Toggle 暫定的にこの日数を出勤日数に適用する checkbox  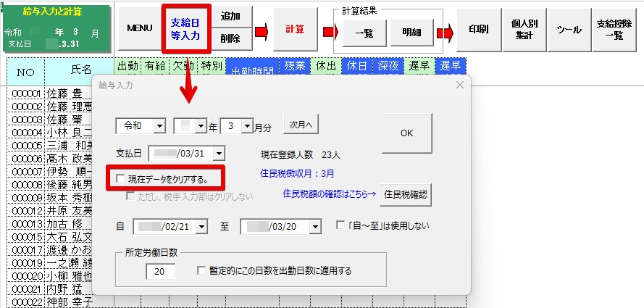[x=202, y=271]
